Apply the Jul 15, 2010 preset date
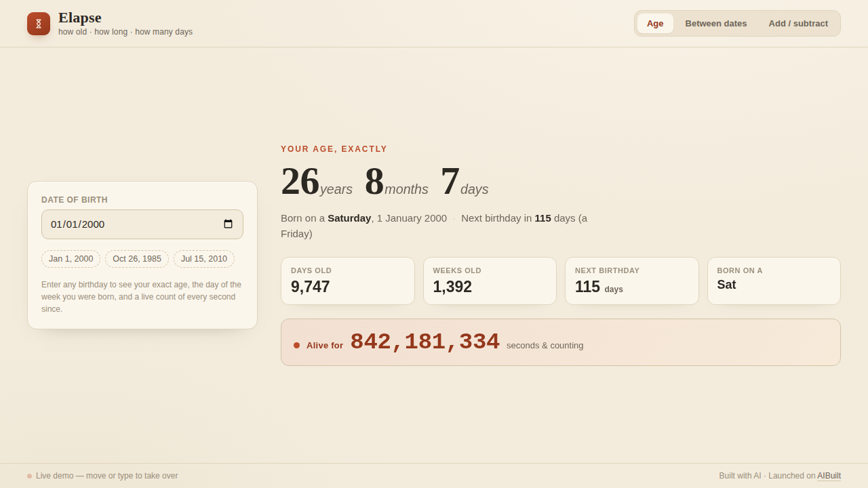Viewport: 868px width, 488px height. (x=204, y=259)
